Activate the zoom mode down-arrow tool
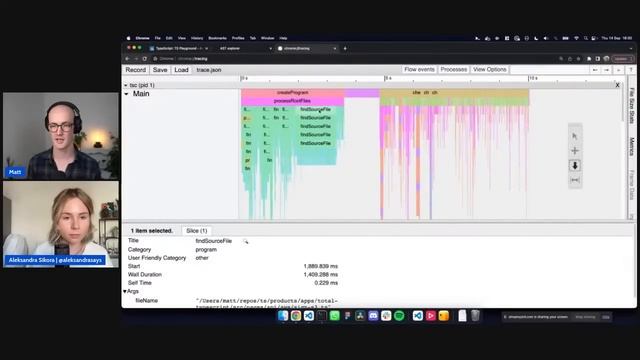This screenshot has height=360, width=640. (x=575, y=165)
